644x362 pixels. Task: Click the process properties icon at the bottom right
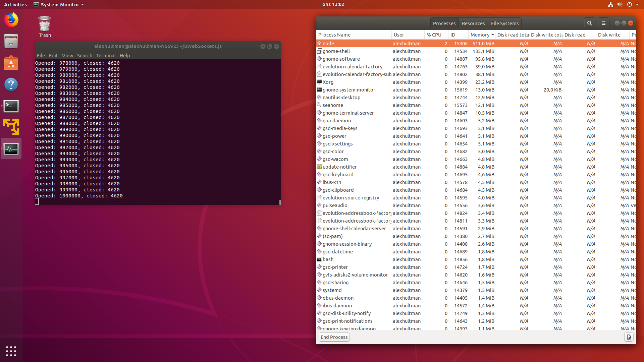tap(629, 337)
